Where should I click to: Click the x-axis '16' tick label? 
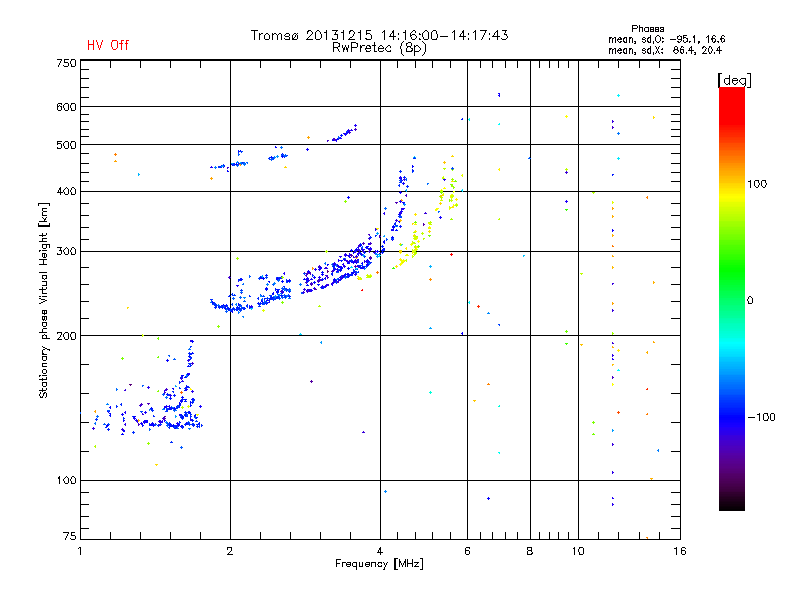click(x=680, y=551)
